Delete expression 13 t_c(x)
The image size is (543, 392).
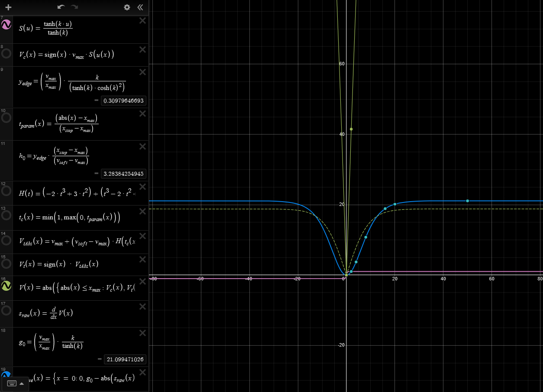pos(142,211)
